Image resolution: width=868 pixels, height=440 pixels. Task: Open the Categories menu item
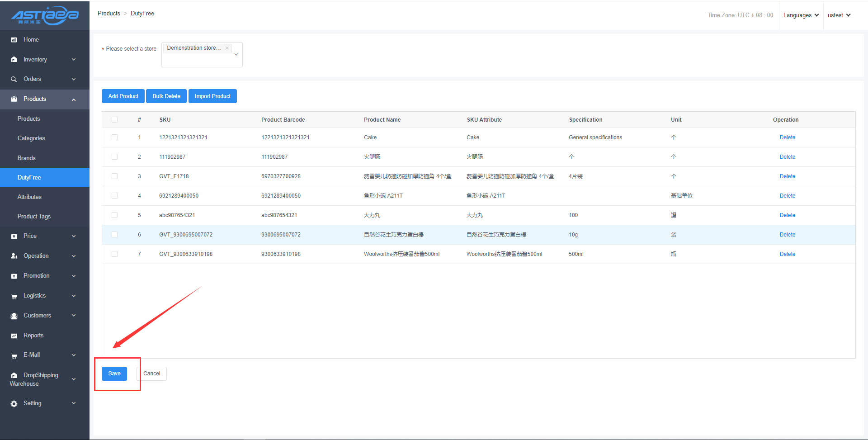point(31,138)
